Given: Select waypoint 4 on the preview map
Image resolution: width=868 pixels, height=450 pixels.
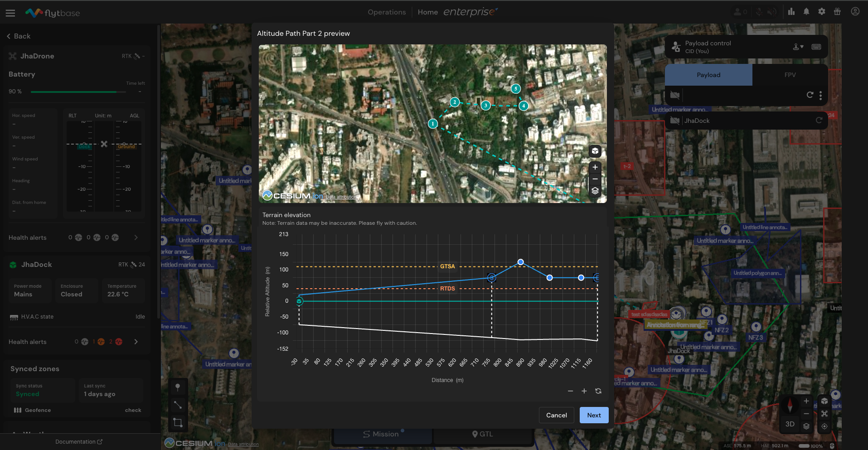Looking at the screenshot, I should [524, 106].
